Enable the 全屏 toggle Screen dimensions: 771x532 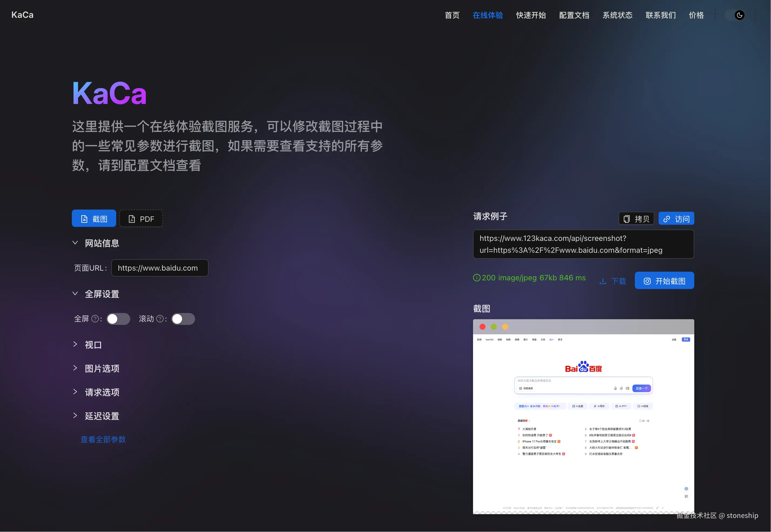click(x=118, y=319)
